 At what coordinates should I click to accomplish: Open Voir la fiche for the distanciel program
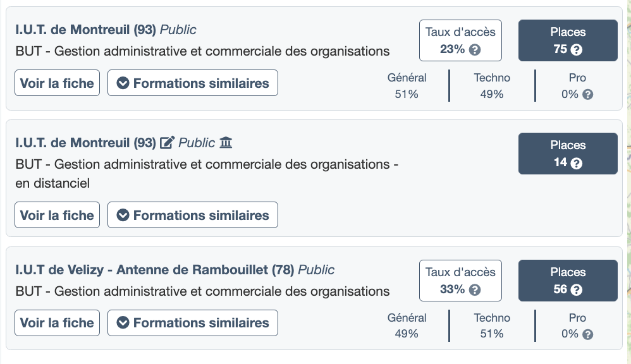[x=57, y=215]
